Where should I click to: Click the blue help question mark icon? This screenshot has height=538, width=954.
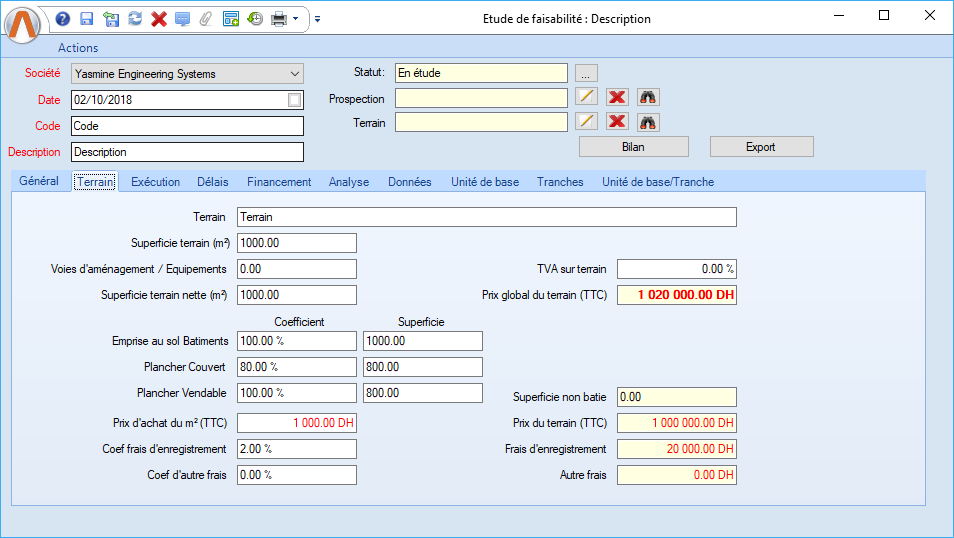click(63, 19)
